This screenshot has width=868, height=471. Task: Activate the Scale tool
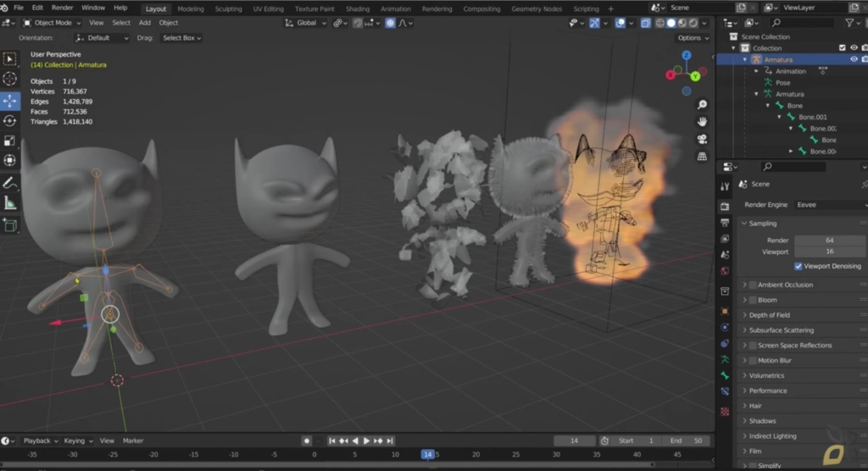tap(10, 141)
